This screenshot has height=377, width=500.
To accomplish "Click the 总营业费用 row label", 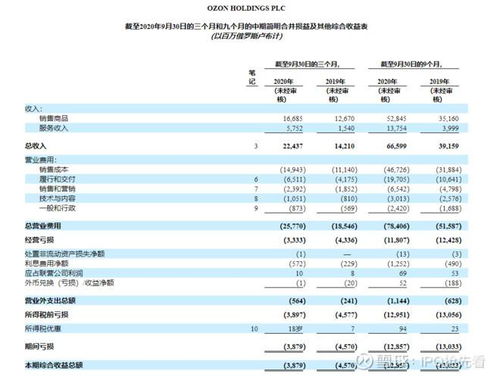I will point(43,226).
